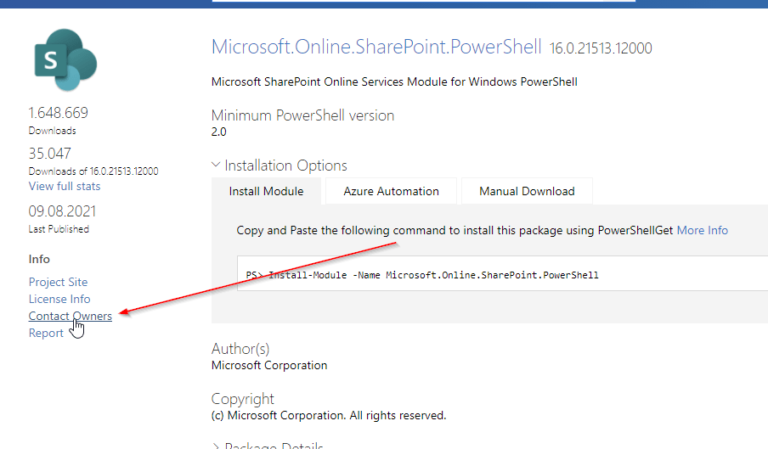Click the Contact Owners link
This screenshot has height=449, width=768.
(70, 316)
